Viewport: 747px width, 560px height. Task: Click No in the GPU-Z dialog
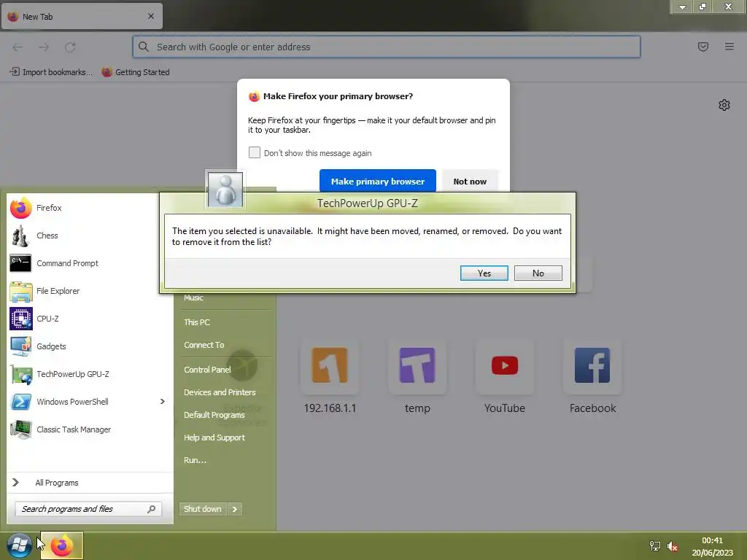coord(538,273)
